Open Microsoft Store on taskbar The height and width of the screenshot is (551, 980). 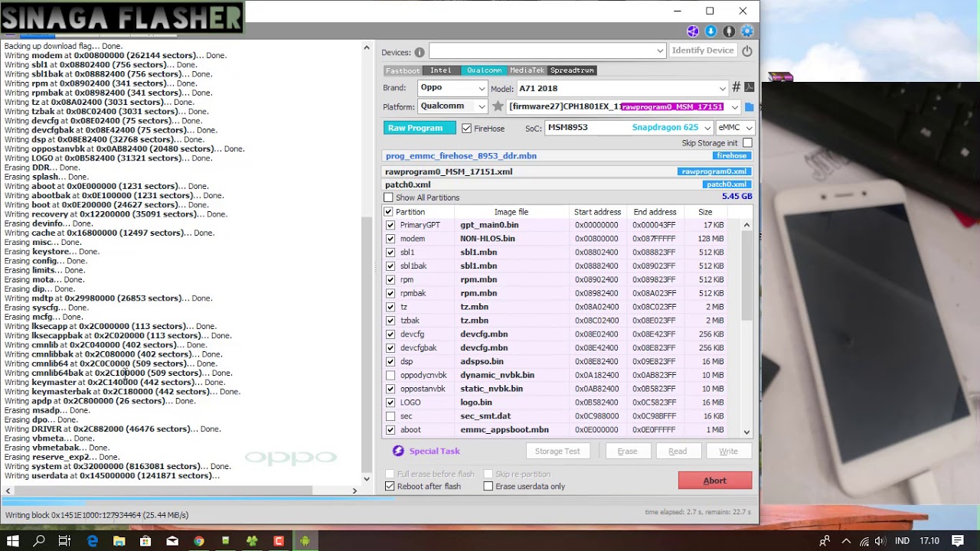pos(145,541)
